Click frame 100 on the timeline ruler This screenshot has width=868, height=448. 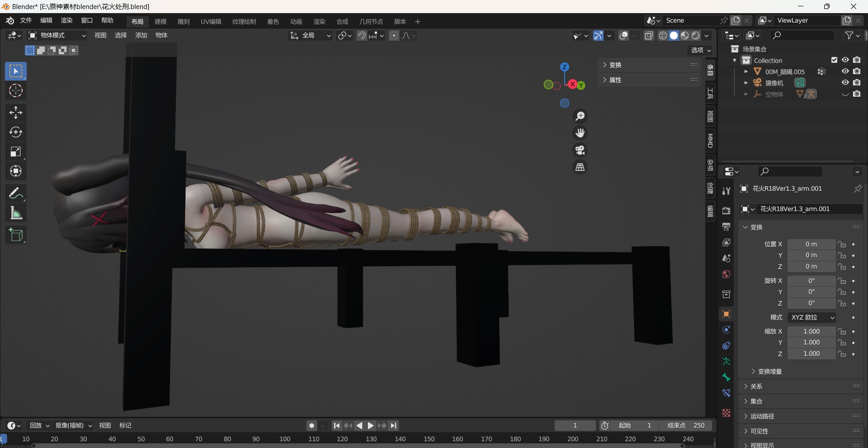[x=285, y=439]
